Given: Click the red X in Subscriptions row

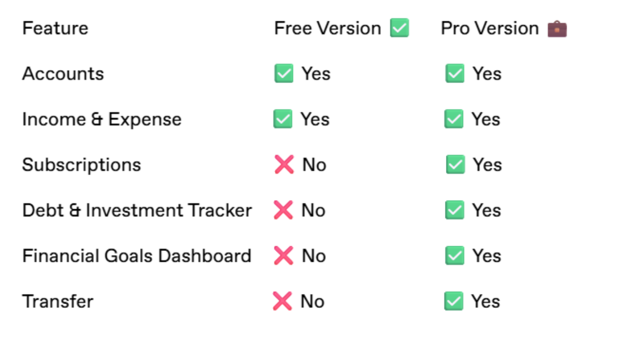Looking at the screenshot, I should [x=284, y=165].
